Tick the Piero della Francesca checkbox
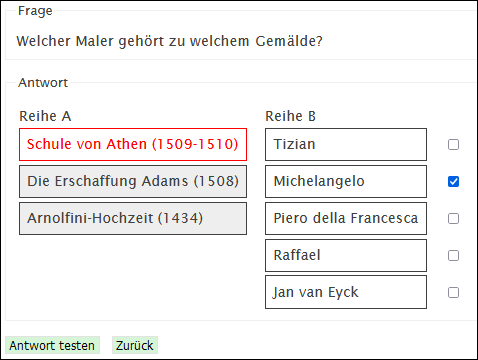Viewport: 478px width, 360px height. click(x=453, y=219)
